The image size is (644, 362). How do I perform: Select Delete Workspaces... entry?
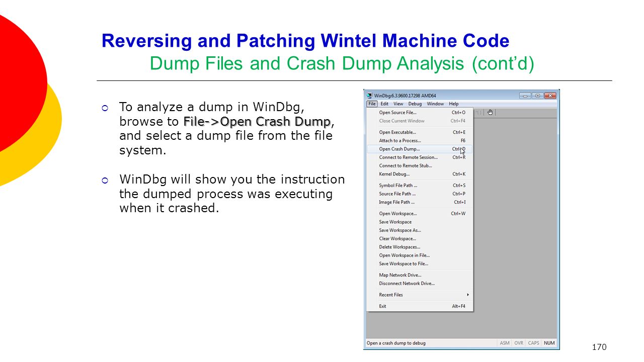[x=420, y=247]
